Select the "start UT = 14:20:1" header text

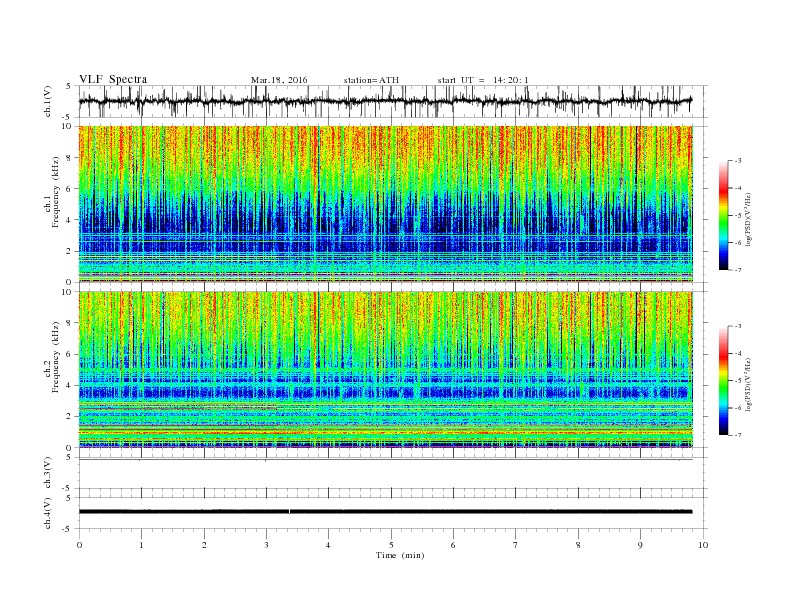pos(483,80)
